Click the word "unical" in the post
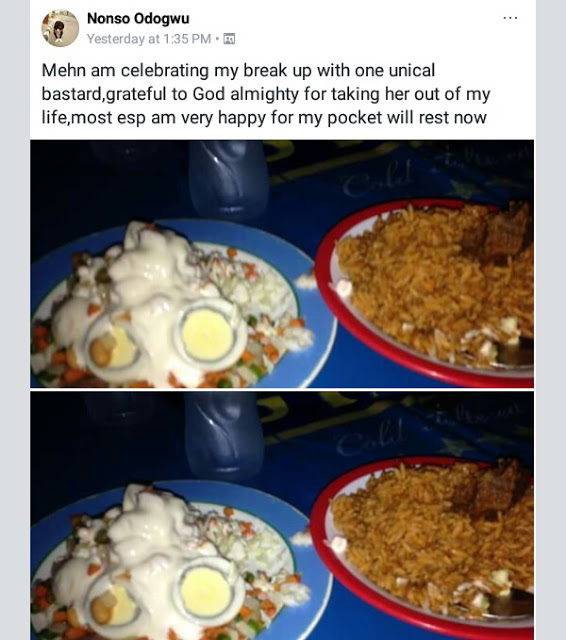566x640 pixels. [411, 70]
